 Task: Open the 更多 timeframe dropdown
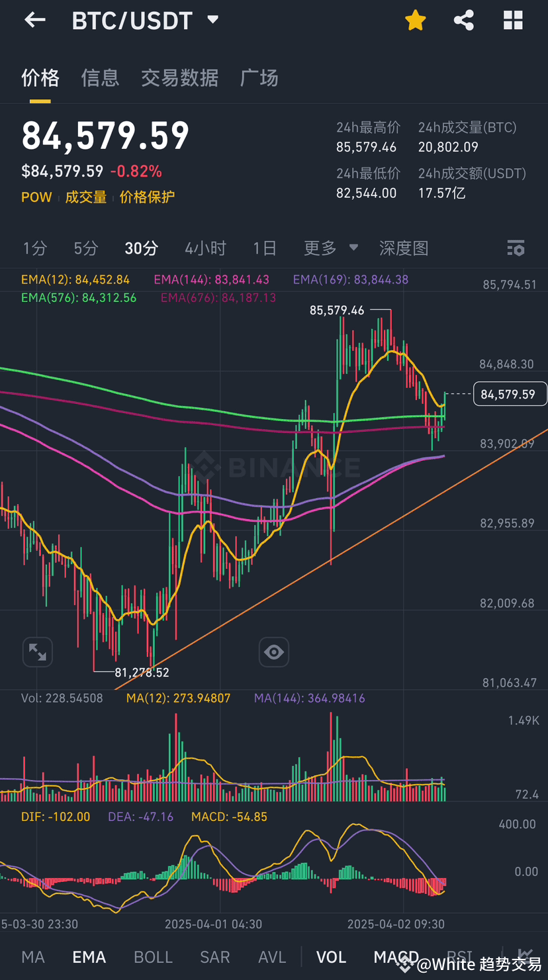pos(330,248)
